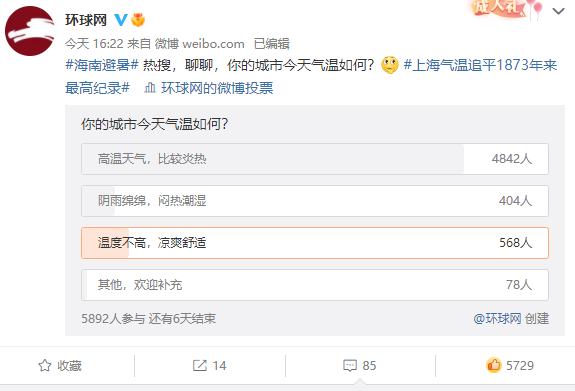The height and width of the screenshot is (391, 575).
Task: Click the thinking face emoji
Action: pyautogui.click(x=390, y=65)
